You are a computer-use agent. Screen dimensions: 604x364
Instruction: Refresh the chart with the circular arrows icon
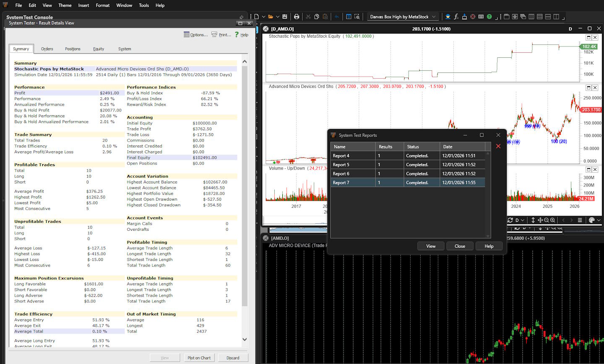pyautogui.click(x=510, y=220)
